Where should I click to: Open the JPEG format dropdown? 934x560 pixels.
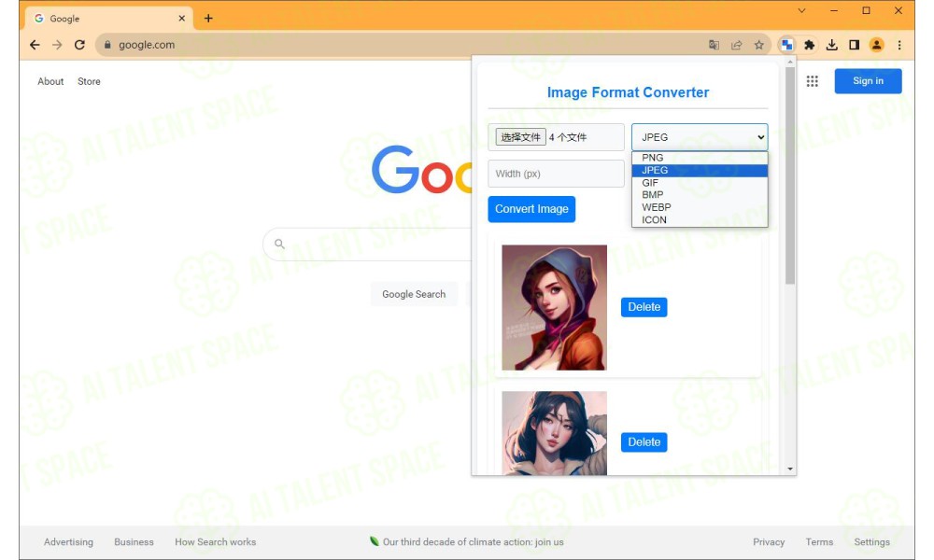pyautogui.click(x=700, y=137)
